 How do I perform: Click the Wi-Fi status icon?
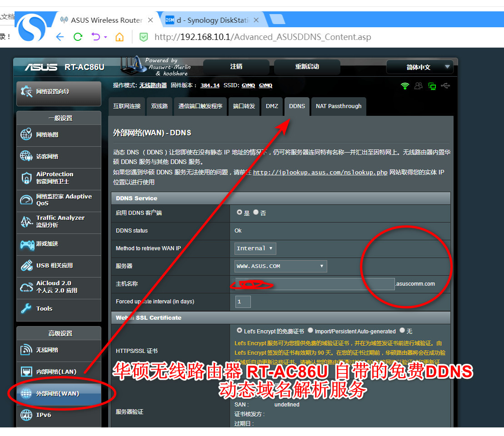click(405, 86)
